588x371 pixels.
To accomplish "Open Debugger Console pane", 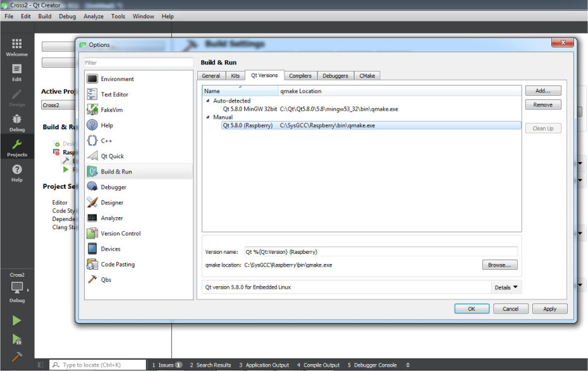I will pyautogui.click(x=372, y=365).
